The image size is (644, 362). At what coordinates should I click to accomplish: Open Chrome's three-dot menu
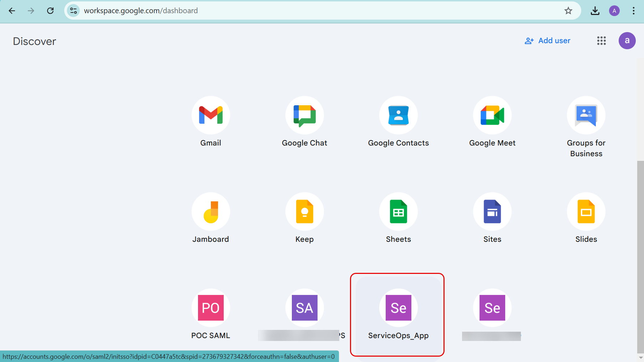pos(633,11)
